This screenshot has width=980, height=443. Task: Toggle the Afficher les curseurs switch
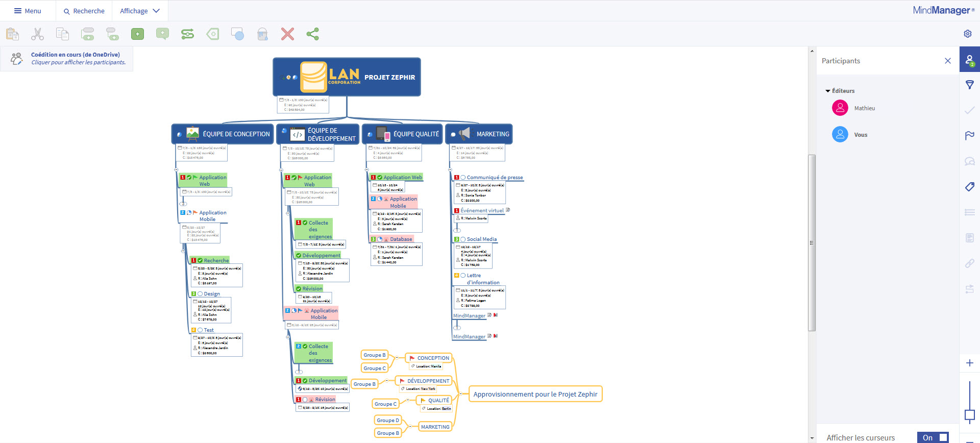tap(935, 437)
